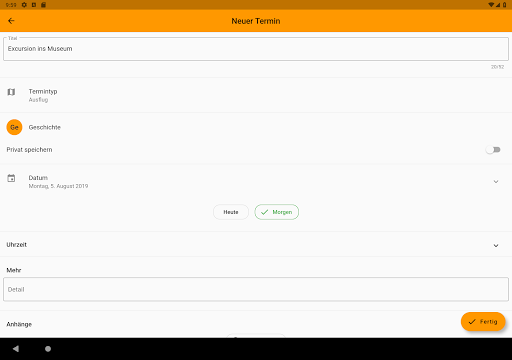Expand the Uhrzeit section chevron
The height and width of the screenshot is (360, 512).
point(496,246)
